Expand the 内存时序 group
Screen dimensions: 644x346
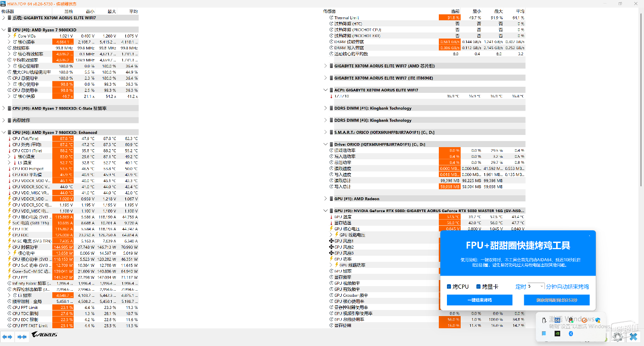4,120
